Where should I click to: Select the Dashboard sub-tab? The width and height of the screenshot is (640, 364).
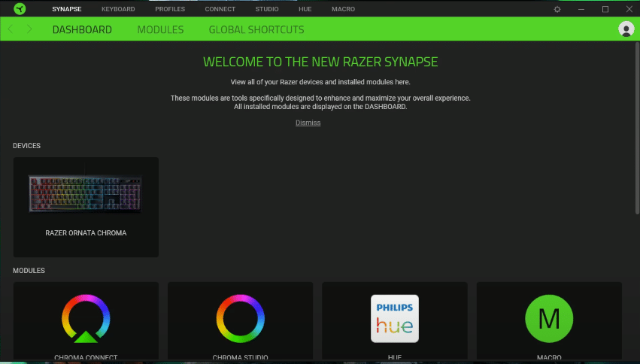[x=82, y=29]
